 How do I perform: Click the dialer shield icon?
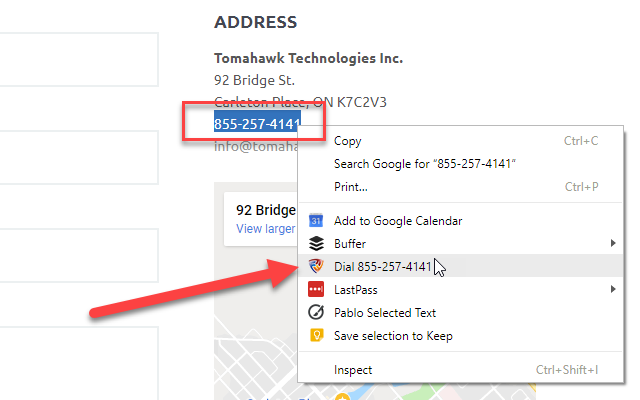[316, 266]
